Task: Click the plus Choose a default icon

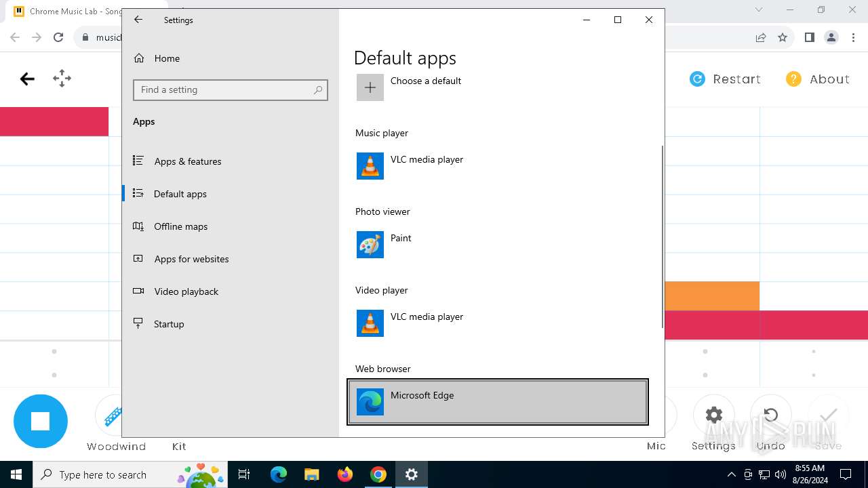Action: (370, 87)
